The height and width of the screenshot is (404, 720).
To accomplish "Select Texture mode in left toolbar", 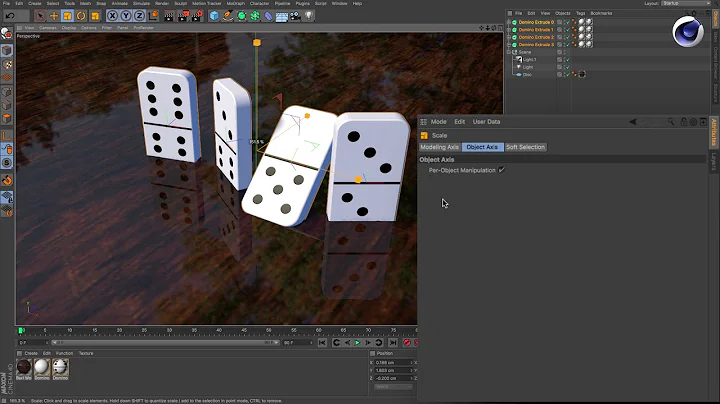I will point(6,64).
